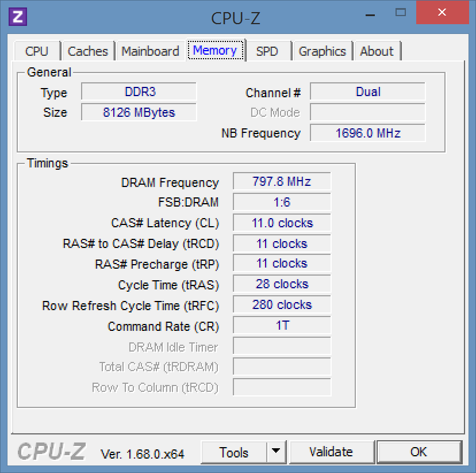
Task: Maximize the CPU-Z window
Action: click(401, 13)
